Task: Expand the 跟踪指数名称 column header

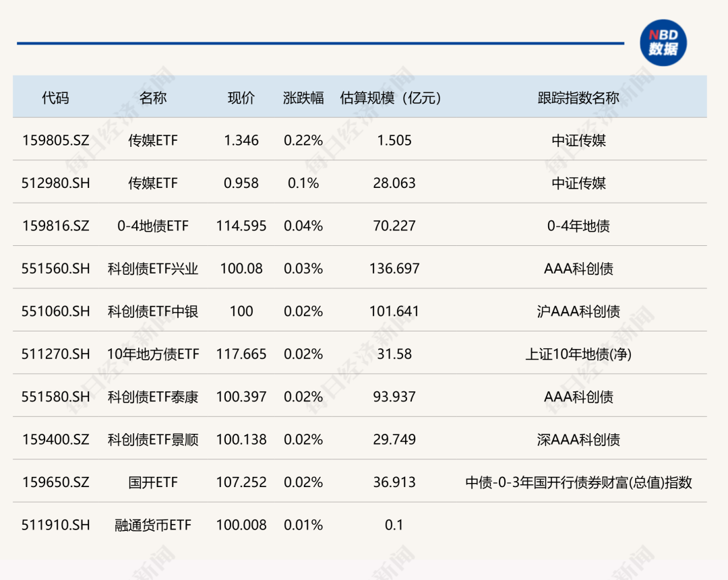Action: click(578, 97)
